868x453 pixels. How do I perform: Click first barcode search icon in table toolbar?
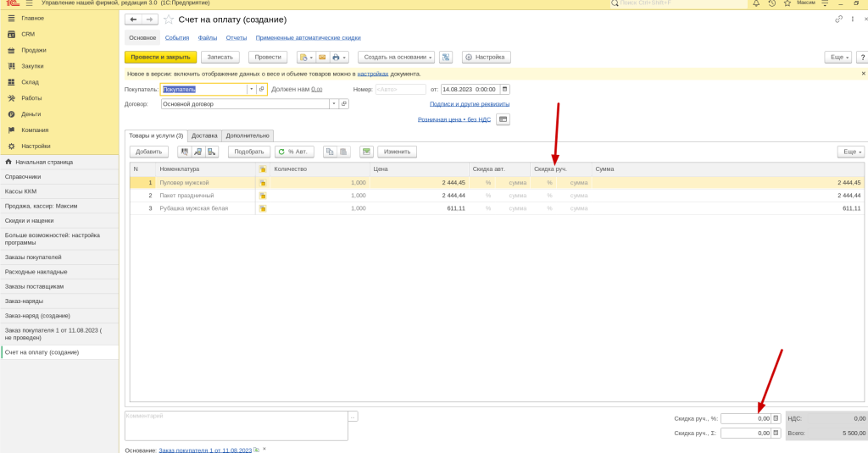184,152
